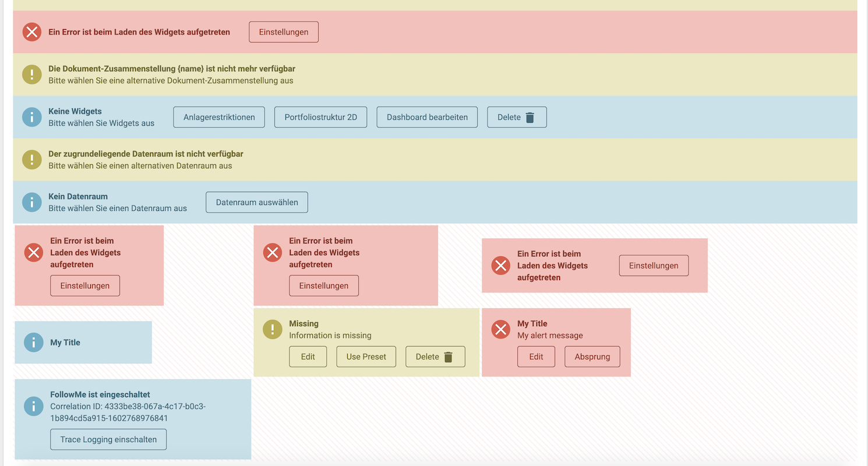Click the info icon in blue My Title card
Screen dimensions: 868x466
click(x=34, y=343)
